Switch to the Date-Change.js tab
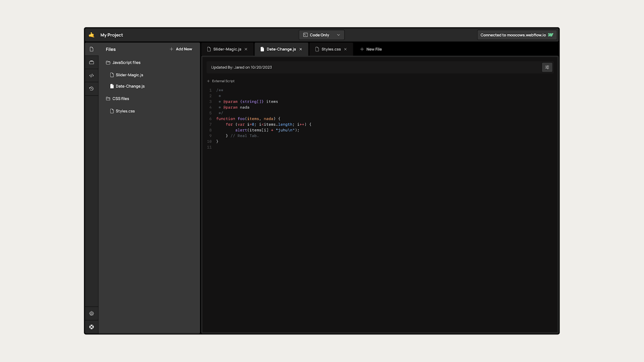Viewport: 644px width, 362px height. pos(281,49)
